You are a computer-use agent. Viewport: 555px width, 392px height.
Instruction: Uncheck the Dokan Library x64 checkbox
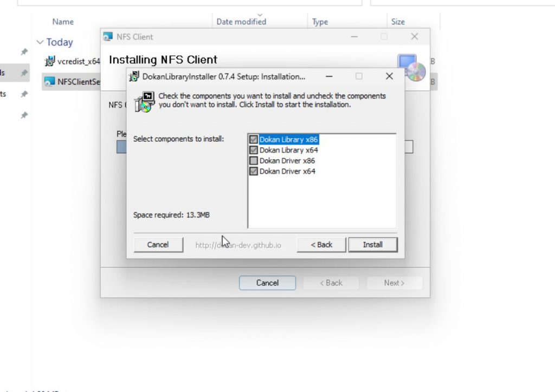254,150
